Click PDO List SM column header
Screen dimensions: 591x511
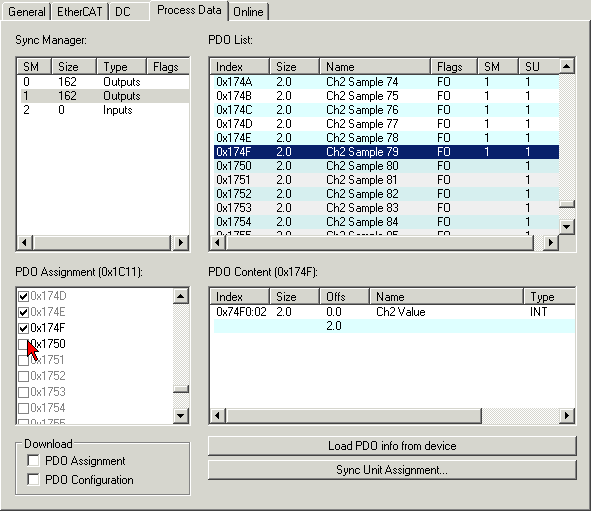[x=498, y=67]
